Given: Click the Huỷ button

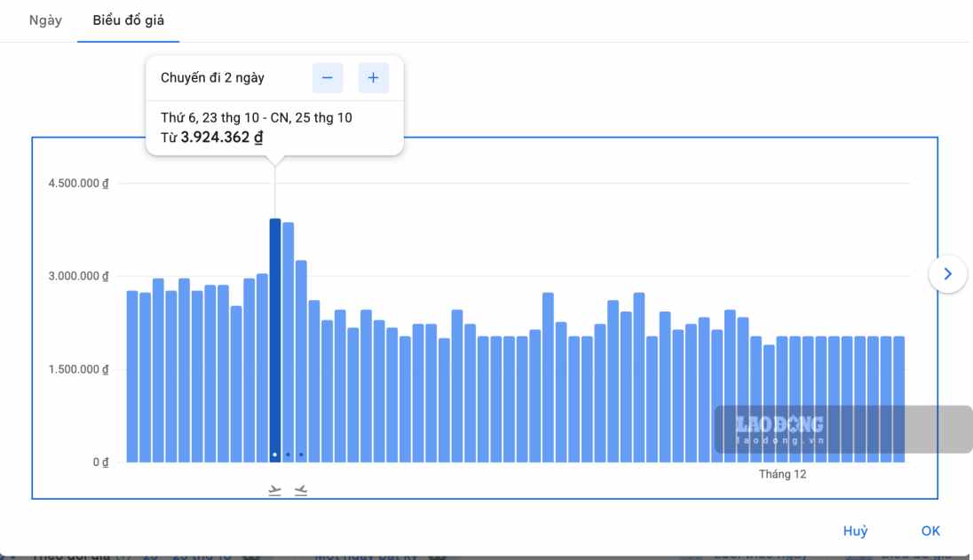Looking at the screenshot, I should 855,531.
